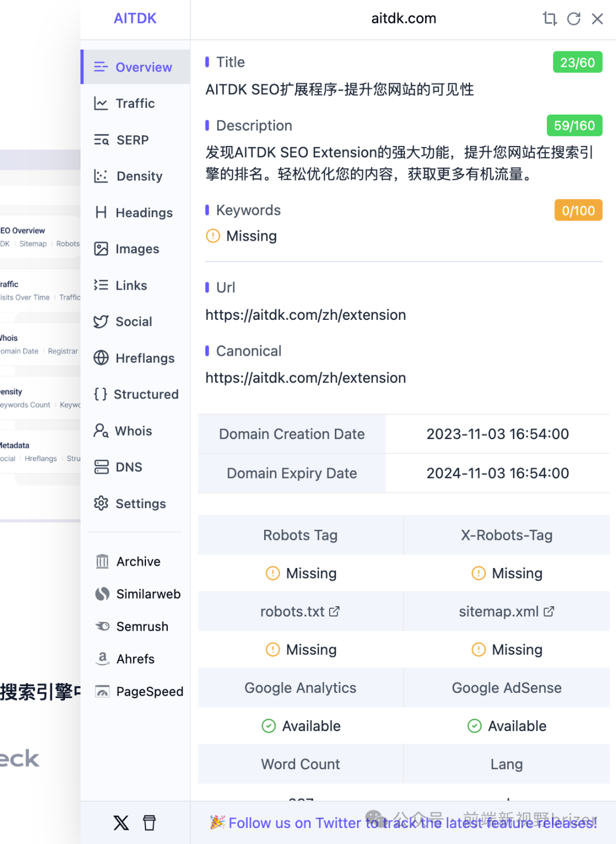Click the Structured braces icon

coord(100,394)
